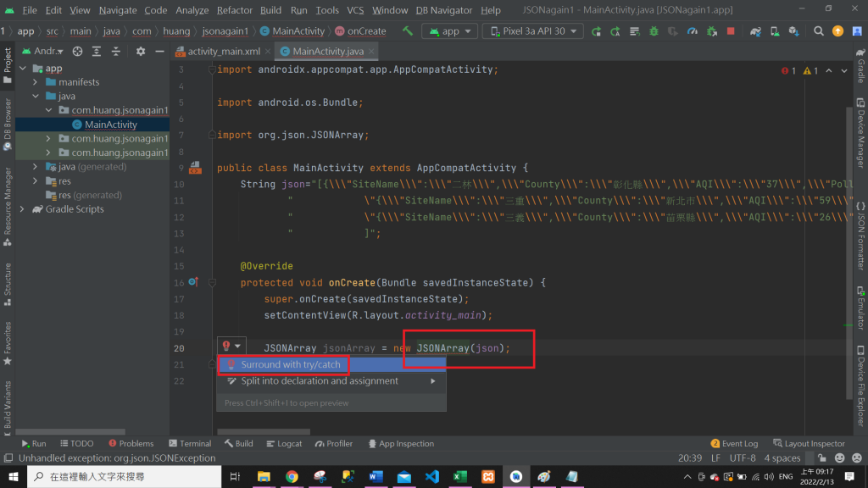Open the Logcat tool window

point(284,443)
